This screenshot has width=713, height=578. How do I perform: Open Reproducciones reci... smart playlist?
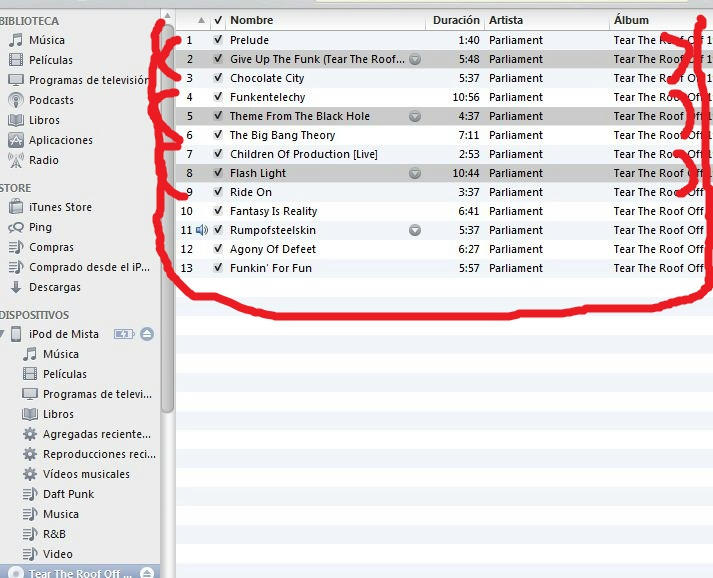pos(99,454)
